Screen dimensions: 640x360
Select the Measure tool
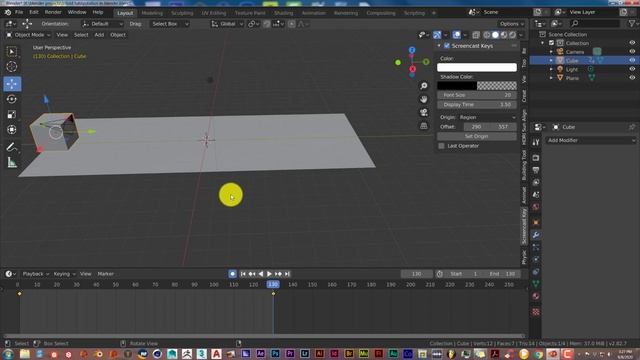pyautogui.click(x=12, y=162)
